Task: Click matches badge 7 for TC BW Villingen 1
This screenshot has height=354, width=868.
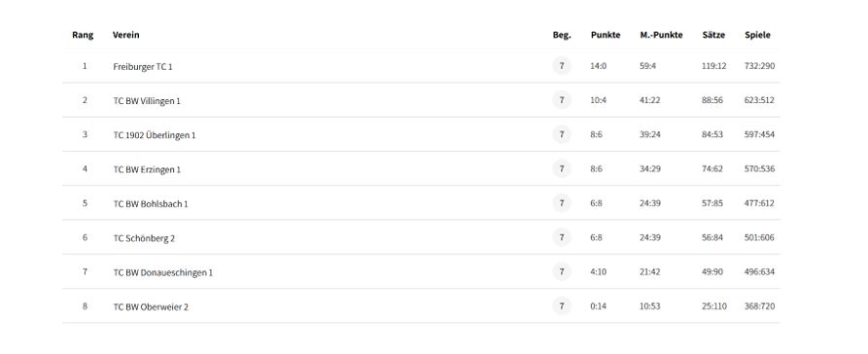Action: (561, 100)
